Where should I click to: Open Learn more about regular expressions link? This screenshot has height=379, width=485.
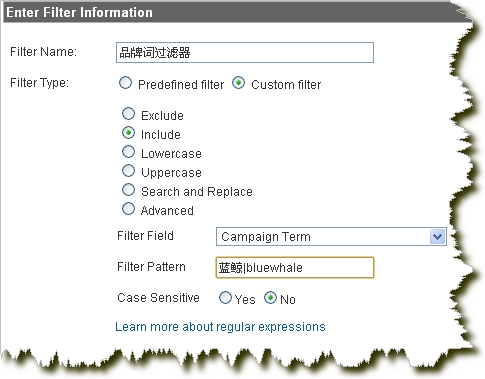click(220, 327)
